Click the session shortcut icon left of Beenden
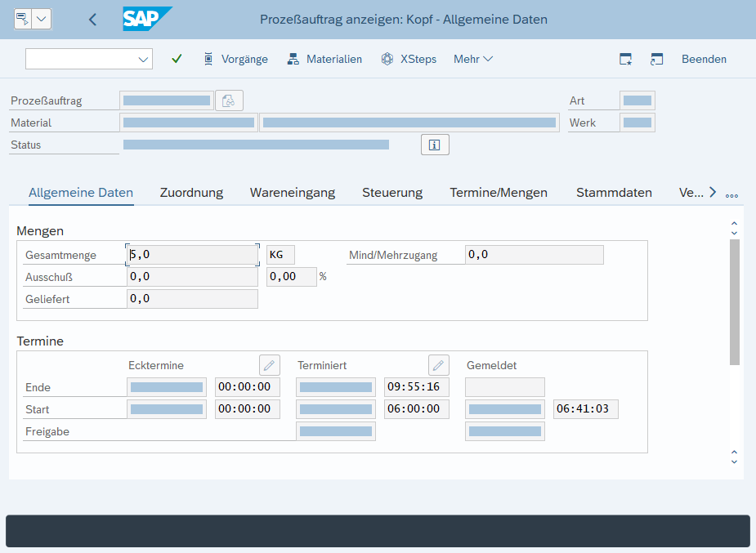756x553 pixels. 656,59
